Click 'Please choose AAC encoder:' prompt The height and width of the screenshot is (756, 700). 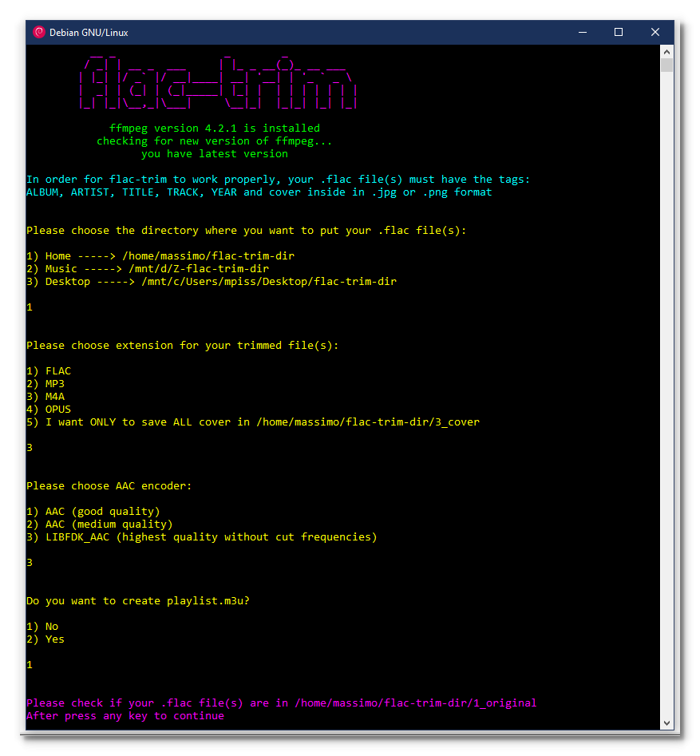109,486
